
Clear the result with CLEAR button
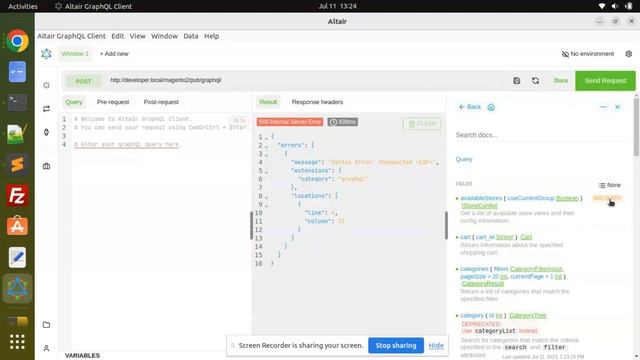(422, 124)
